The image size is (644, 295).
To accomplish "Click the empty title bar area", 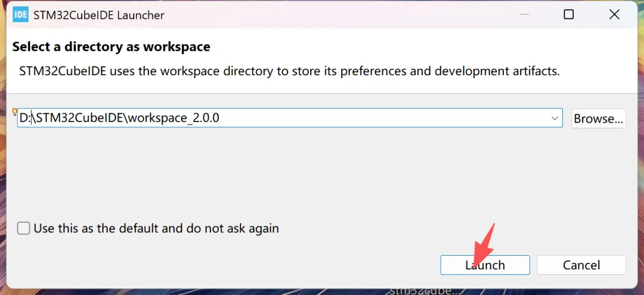I will pyautogui.click(x=334, y=14).
